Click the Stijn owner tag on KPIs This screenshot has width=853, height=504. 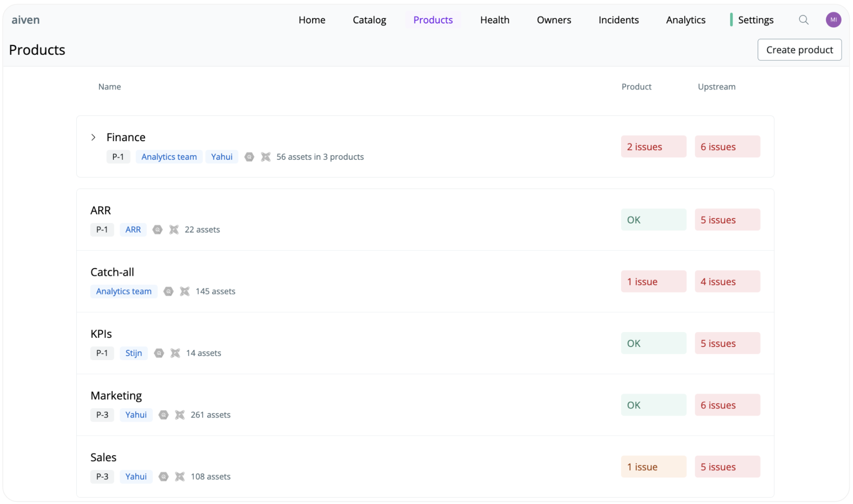tap(134, 353)
